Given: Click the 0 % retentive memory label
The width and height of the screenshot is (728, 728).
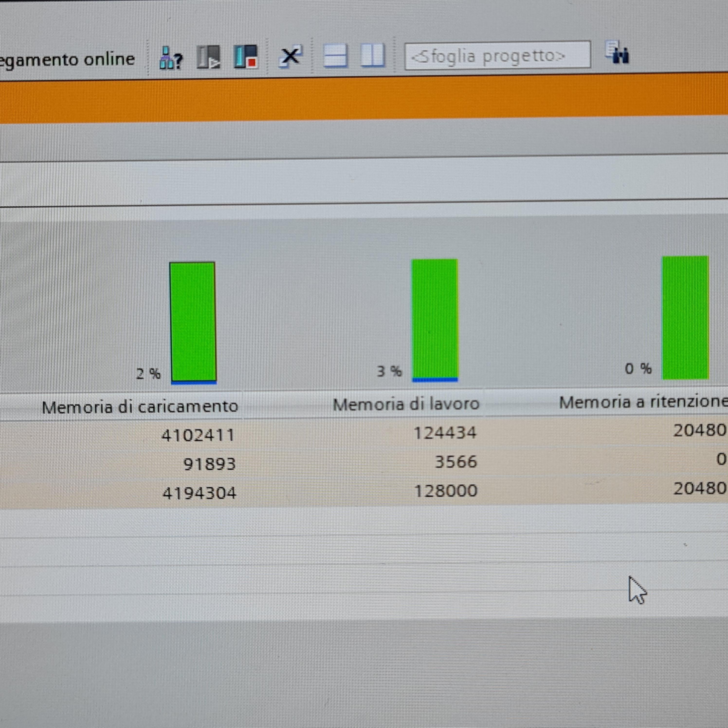Looking at the screenshot, I should (638, 369).
